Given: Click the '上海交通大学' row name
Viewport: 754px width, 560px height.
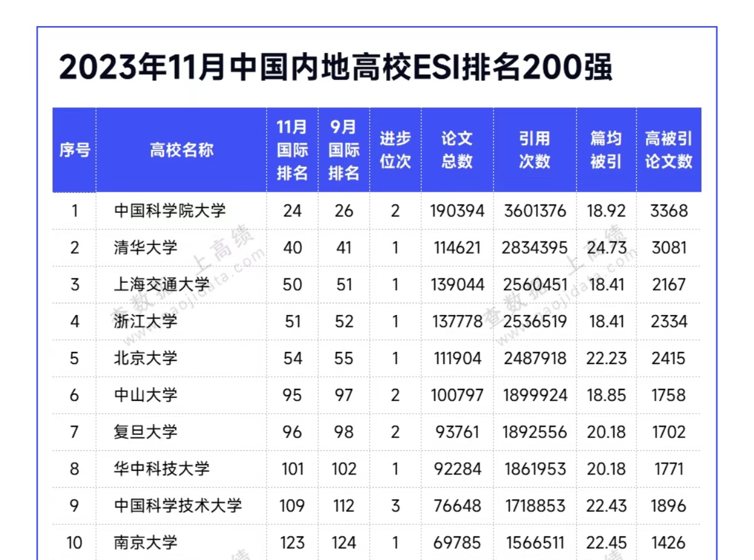Looking at the screenshot, I should pyautogui.click(x=161, y=285).
